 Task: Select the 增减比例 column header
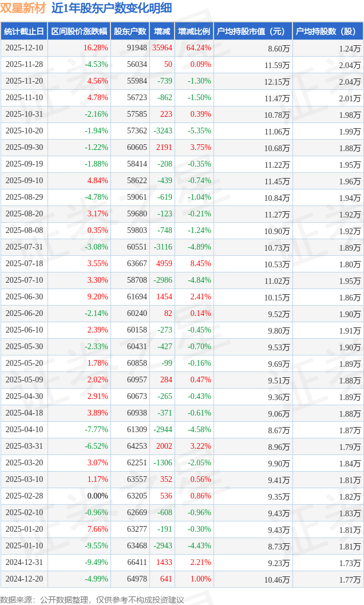193,31
